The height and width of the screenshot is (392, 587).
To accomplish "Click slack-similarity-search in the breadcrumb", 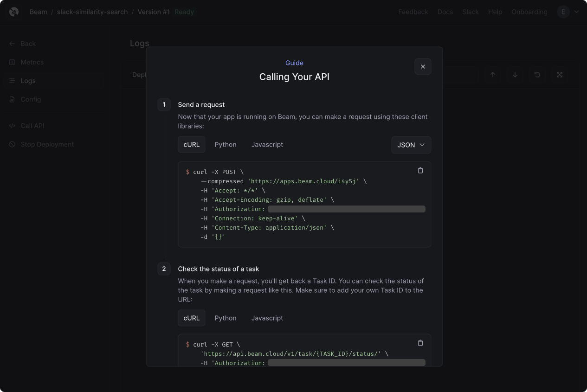I will [x=92, y=12].
